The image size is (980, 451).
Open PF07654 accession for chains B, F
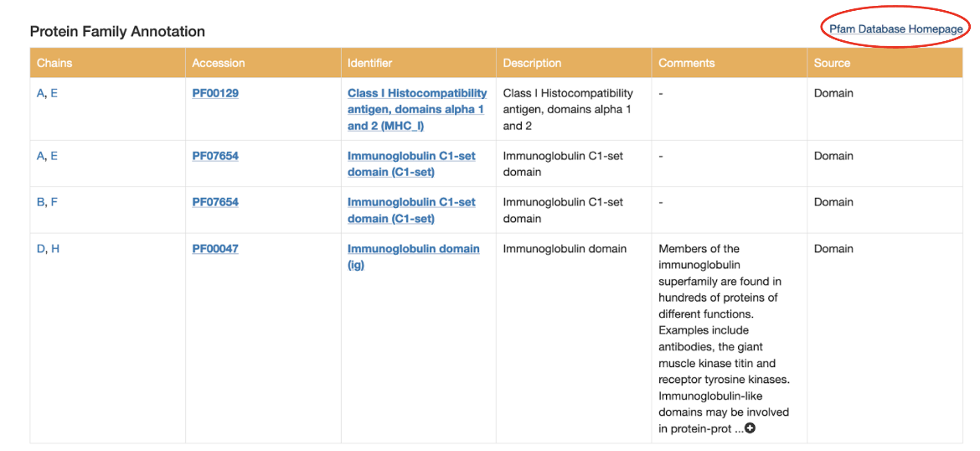(215, 202)
